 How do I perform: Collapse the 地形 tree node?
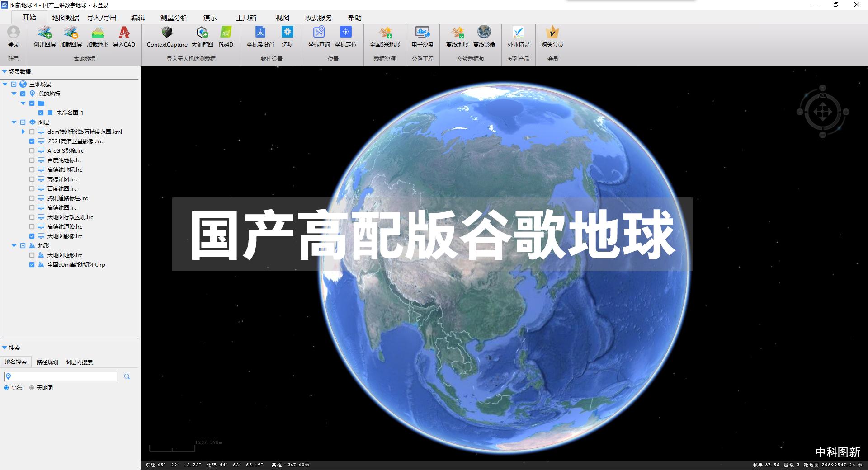tap(14, 245)
